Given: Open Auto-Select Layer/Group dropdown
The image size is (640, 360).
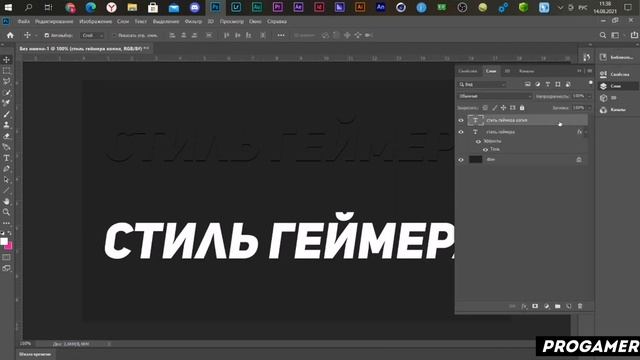Looking at the screenshot, I should [92, 36].
